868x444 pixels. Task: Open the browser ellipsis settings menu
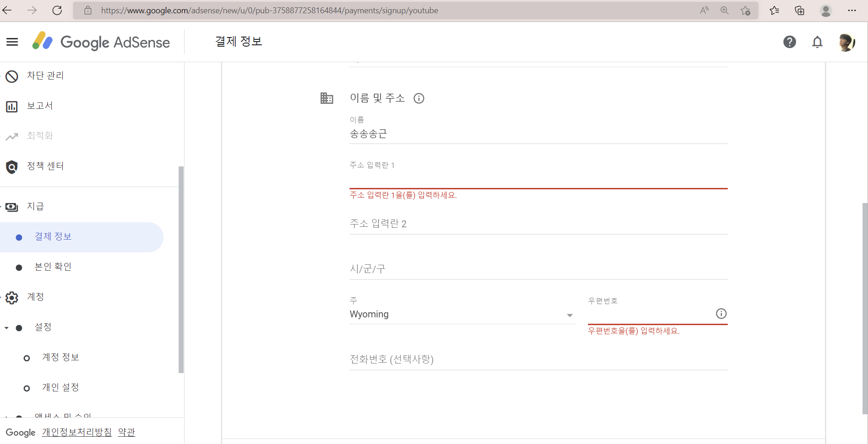pos(852,10)
